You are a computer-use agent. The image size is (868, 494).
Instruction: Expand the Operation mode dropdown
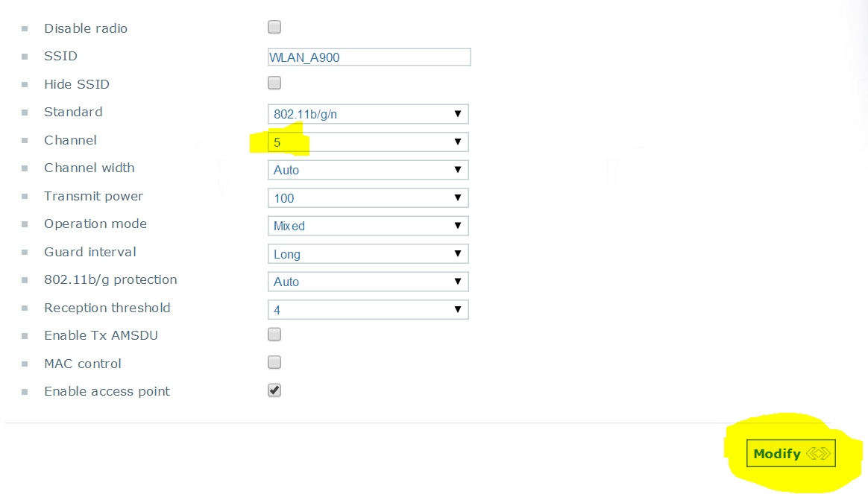[x=368, y=226]
